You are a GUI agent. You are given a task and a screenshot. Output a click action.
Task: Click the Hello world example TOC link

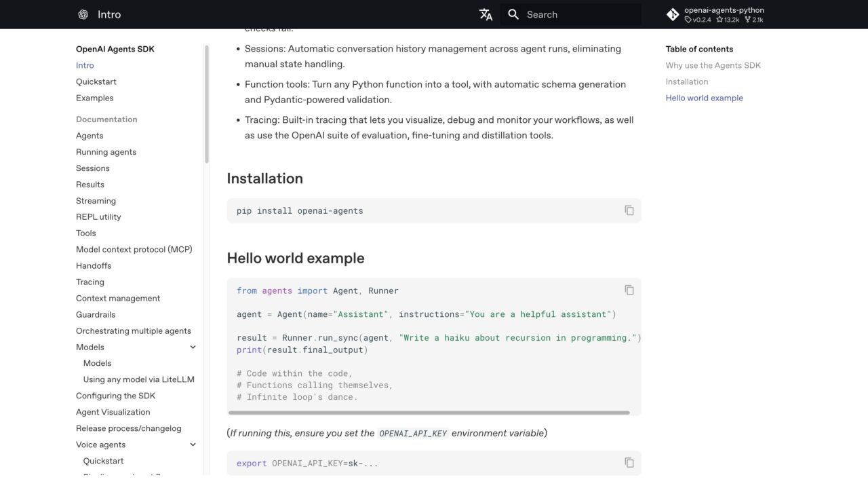tap(704, 98)
